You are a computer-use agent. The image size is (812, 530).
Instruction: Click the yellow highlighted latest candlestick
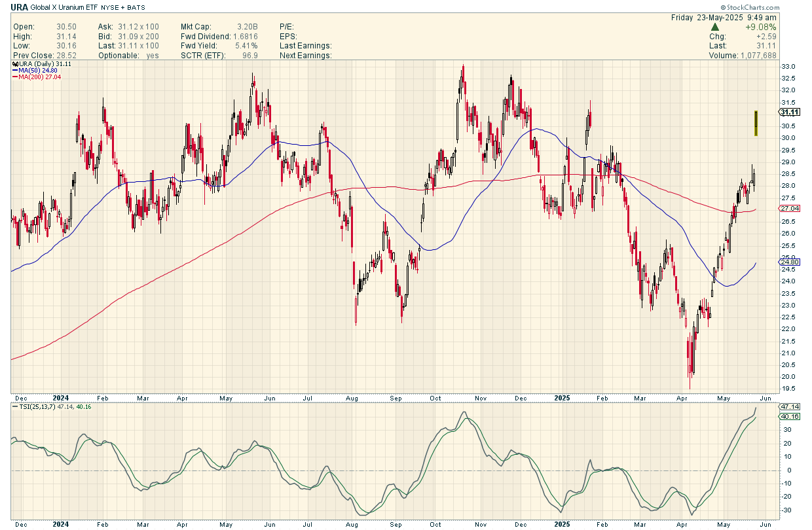click(756, 123)
